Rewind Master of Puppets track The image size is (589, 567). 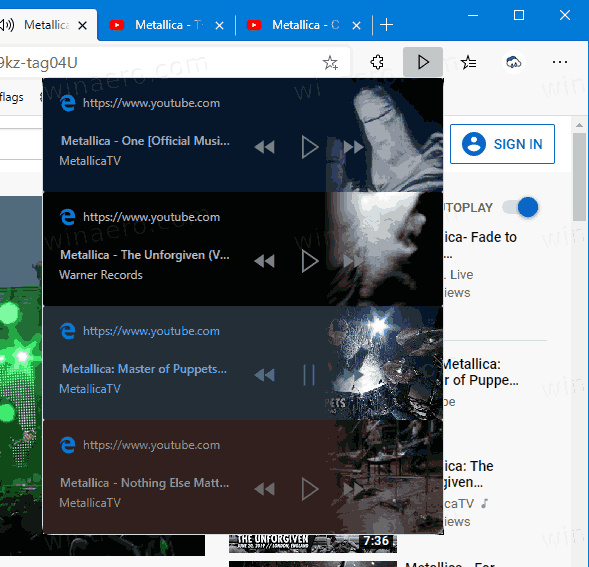point(264,375)
